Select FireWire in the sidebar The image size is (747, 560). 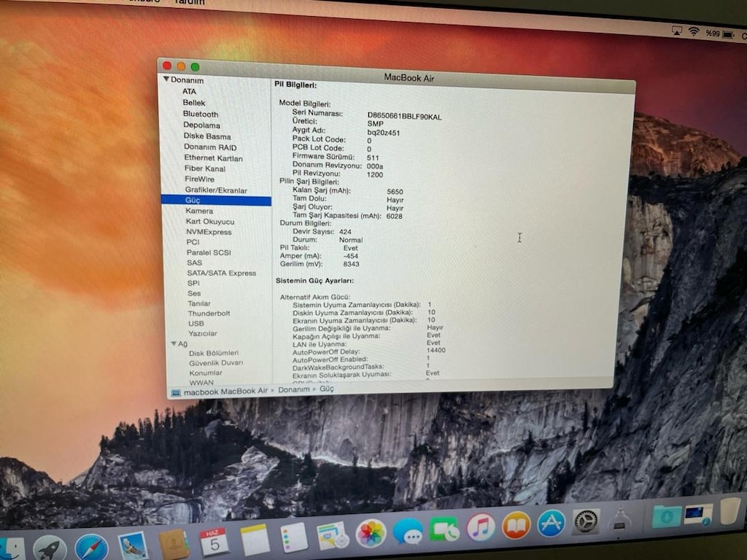click(x=200, y=179)
